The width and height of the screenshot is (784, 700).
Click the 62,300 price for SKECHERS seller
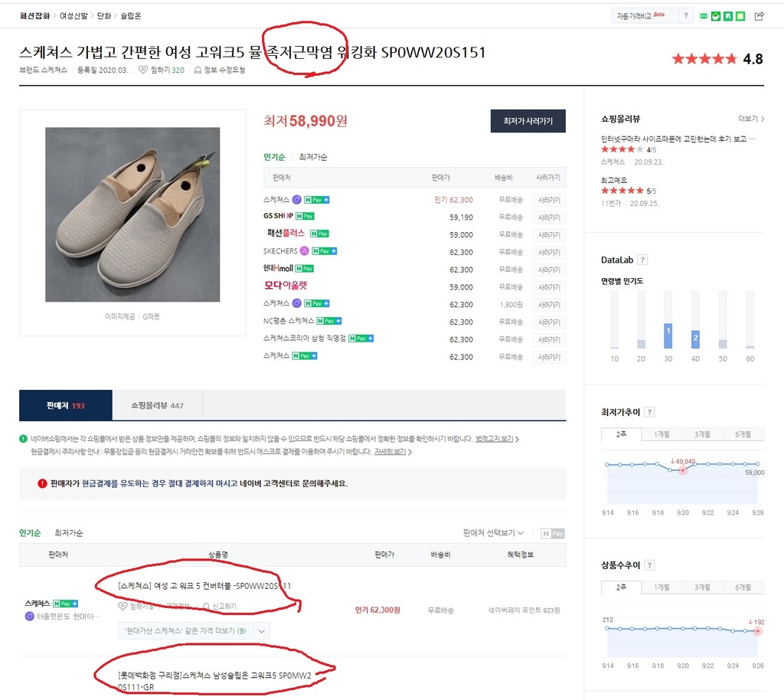[x=461, y=253]
